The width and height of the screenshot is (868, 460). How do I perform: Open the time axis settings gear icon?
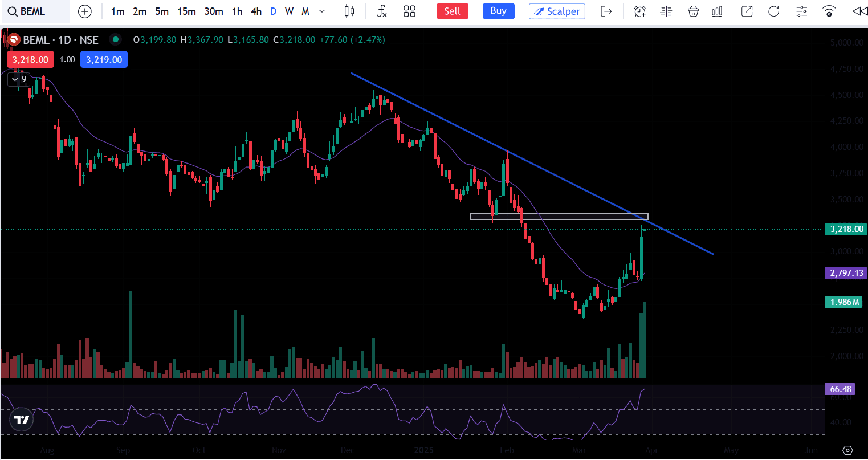tap(847, 450)
